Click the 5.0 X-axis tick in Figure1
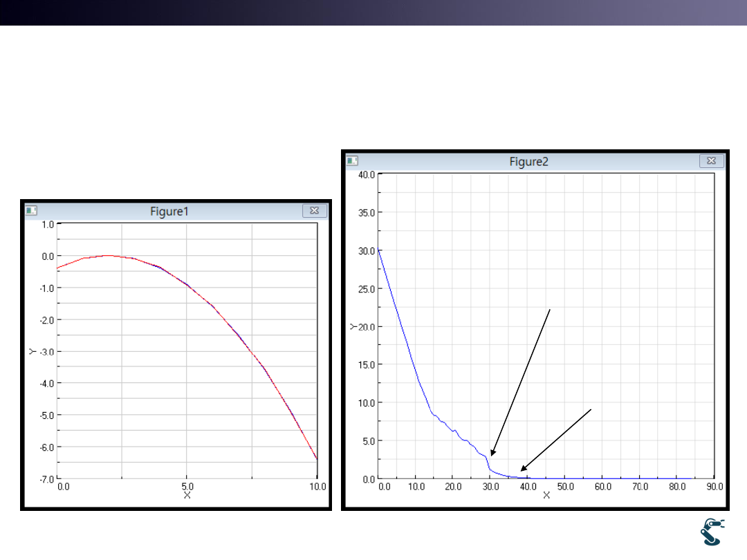Screen dimensions: 747x560 (187, 487)
